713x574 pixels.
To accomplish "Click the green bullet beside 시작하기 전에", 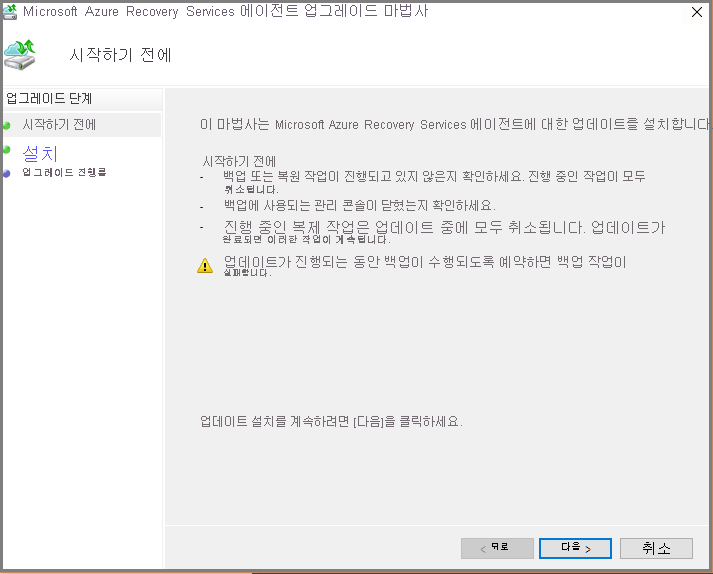I will coord(7,126).
